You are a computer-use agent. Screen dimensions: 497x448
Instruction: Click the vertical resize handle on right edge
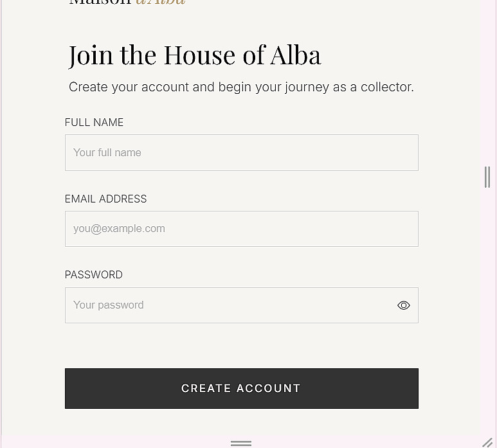(487, 177)
